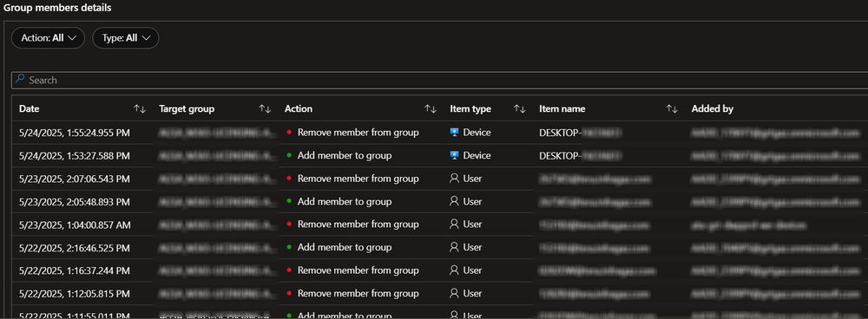This screenshot has height=319, width=868.
Task: Click User icon in 2:16:46 PM row
Action: tap(455, 247)
